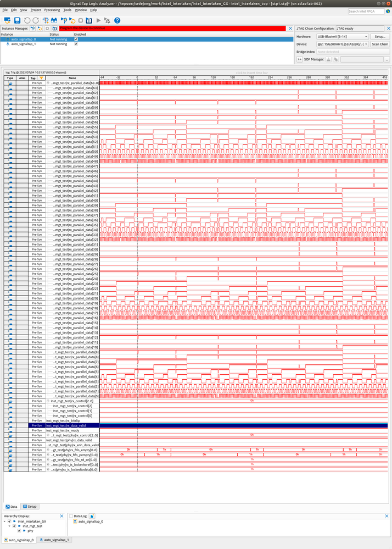This screenshot has width=392, height=549.
Task: Enable the Data Log checkbox
Action: pyautogui.click(x=71, y=516)
